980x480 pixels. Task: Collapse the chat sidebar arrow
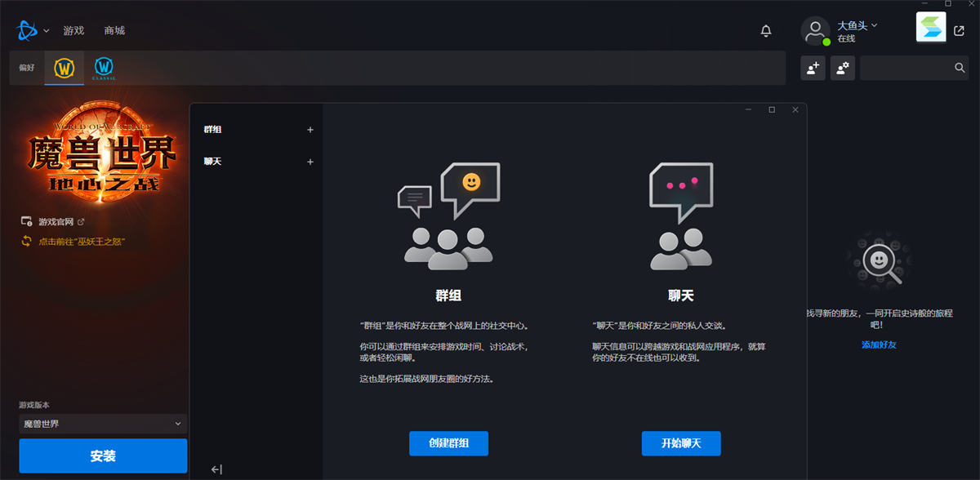pos(216,469)
